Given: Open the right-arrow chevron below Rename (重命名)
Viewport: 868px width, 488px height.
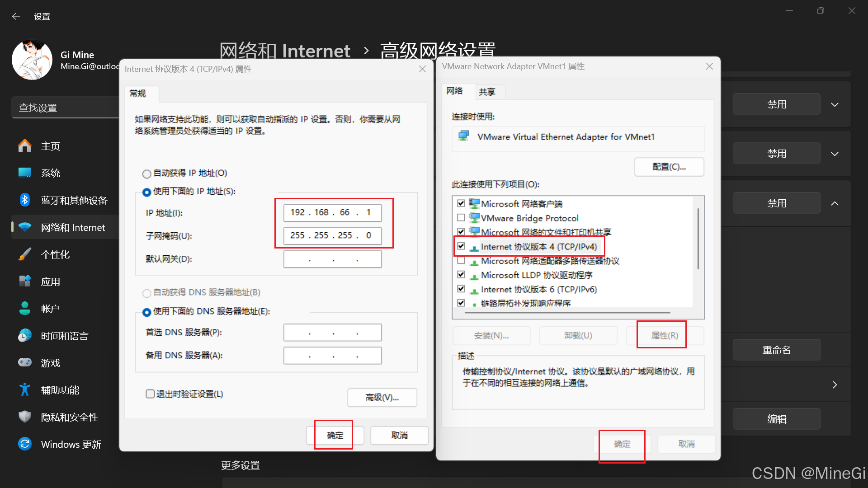Looking at the screenshot, I should 835,385.
